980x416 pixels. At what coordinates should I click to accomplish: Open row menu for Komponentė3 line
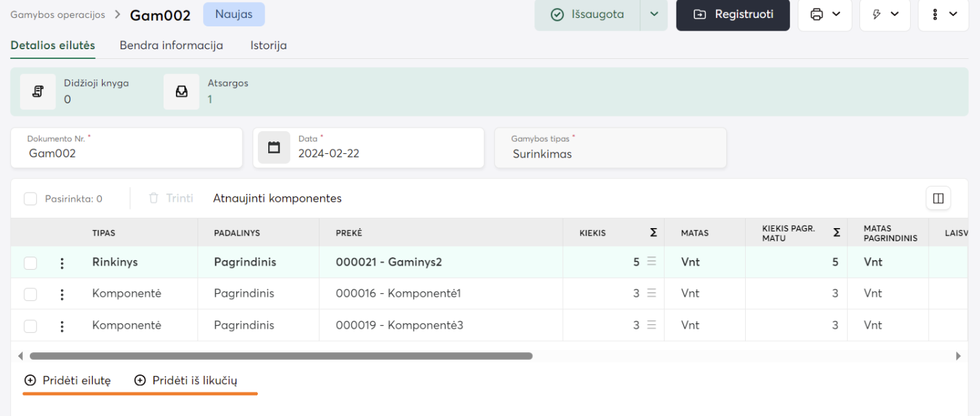coord(62,326)
